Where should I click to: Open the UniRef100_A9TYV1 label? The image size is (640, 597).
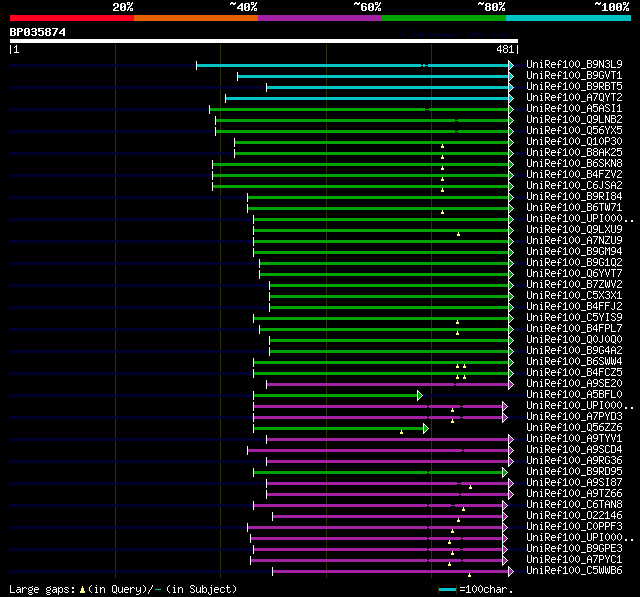574,439
